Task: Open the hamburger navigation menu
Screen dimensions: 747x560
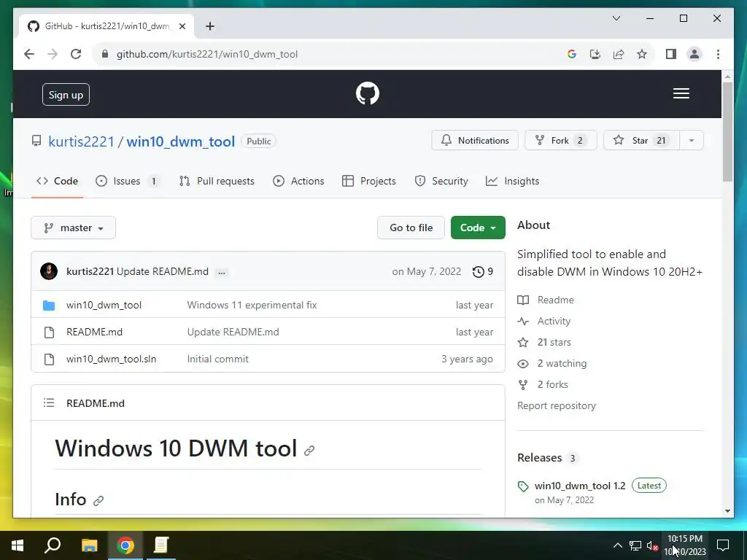Action: coord(681,93)
